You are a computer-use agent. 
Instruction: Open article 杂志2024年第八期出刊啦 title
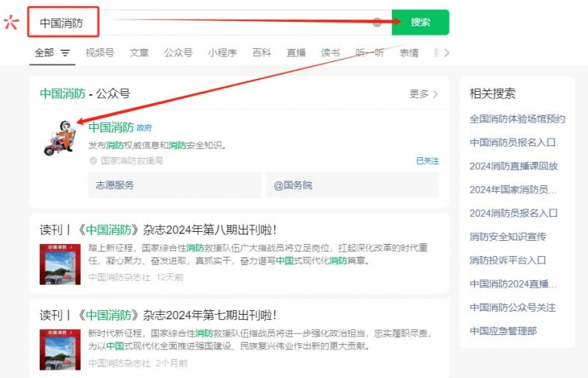coord(158,230)
